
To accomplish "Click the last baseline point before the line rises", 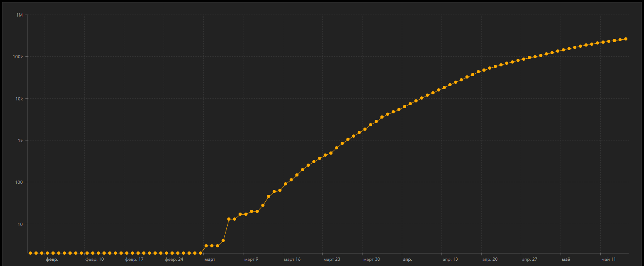I will coord(200,253).
